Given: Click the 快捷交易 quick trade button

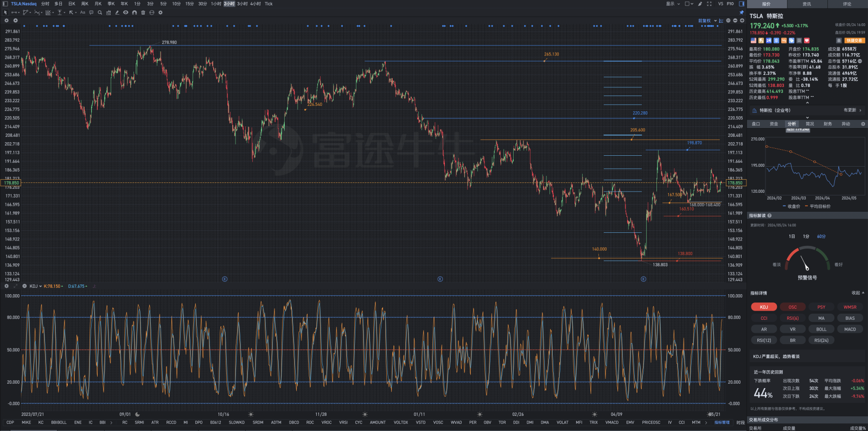Looking at the screenshot, I should point(854,41).
